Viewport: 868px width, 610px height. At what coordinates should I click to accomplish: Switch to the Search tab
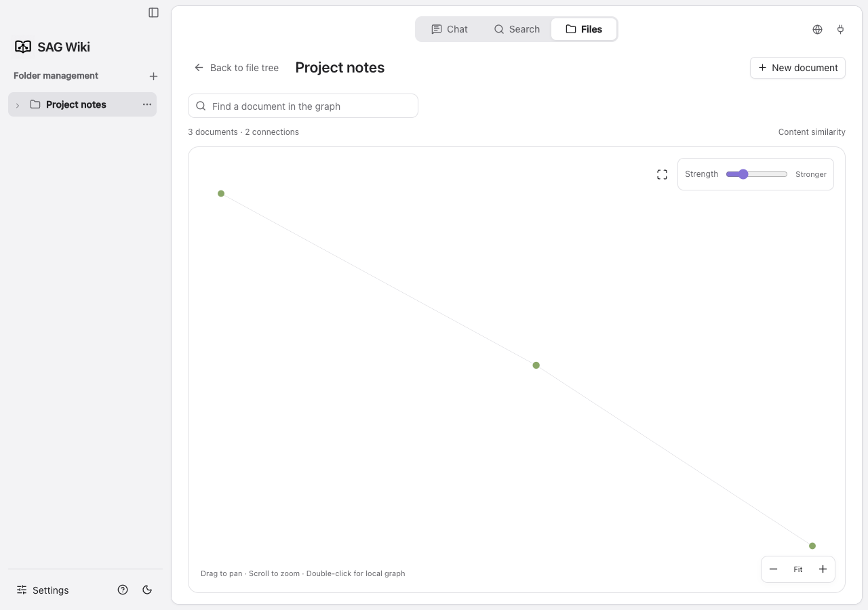517,29
